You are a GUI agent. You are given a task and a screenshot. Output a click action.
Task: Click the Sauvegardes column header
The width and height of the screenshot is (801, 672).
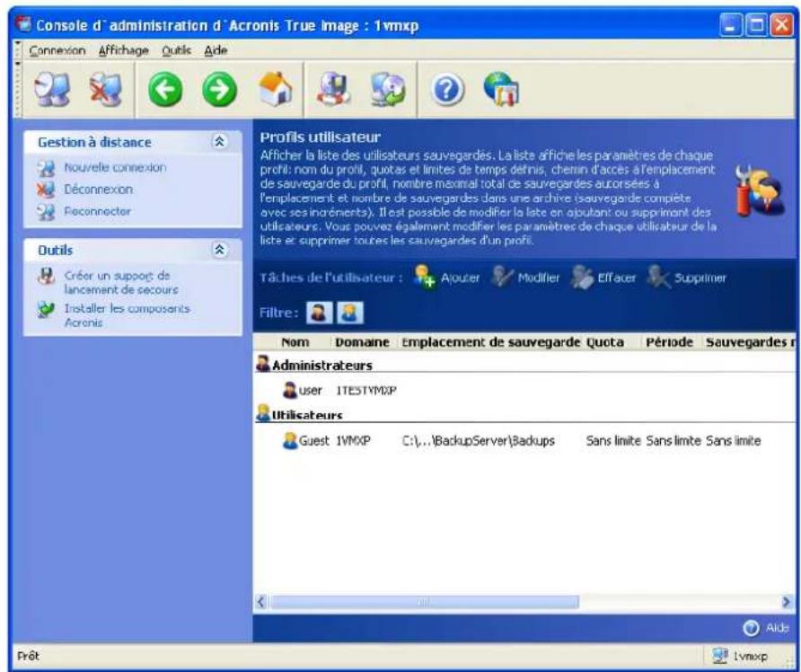(750, 342)
